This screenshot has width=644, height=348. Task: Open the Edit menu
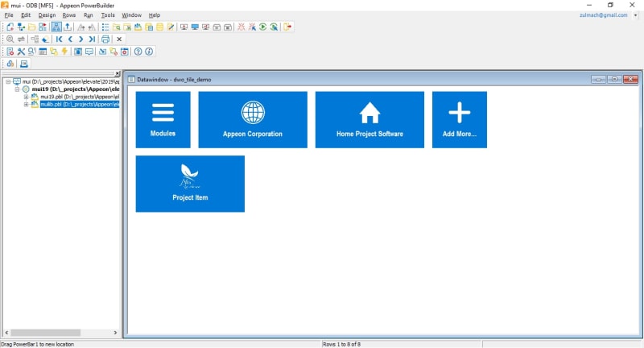[x=26, y=15]
